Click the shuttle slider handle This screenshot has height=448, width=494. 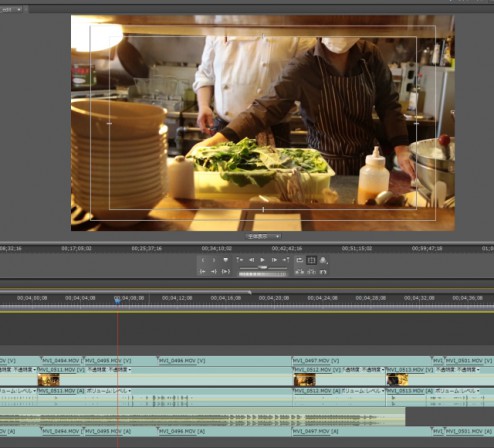pyautogui.click(x=263, y=267)
